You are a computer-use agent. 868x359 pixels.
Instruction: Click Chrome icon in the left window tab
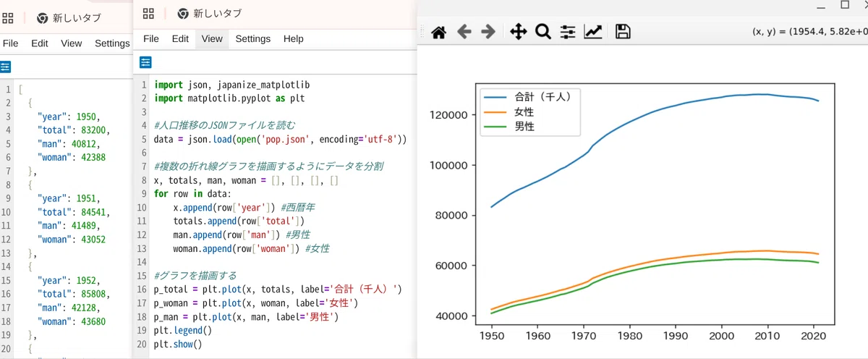pos(43,18)
